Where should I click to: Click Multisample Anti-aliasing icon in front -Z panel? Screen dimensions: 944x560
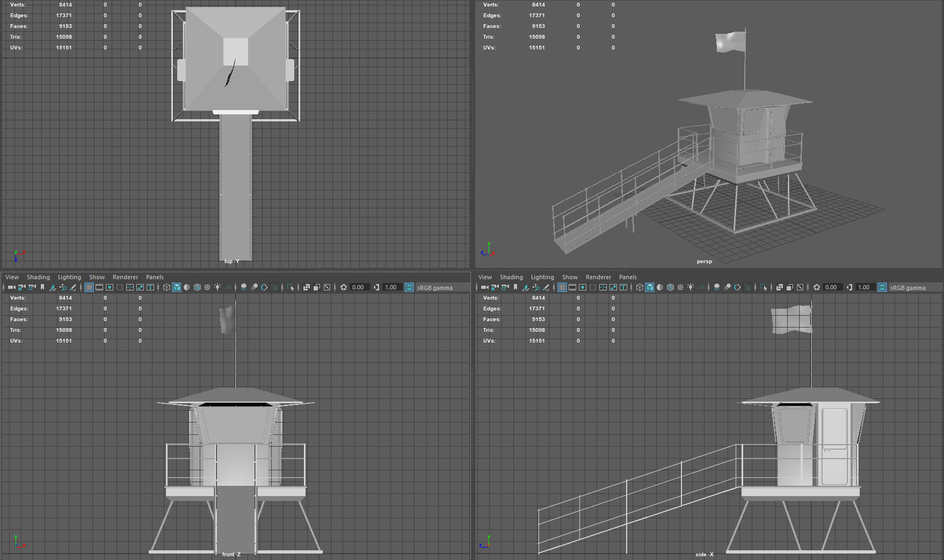[x=264, y=287]
